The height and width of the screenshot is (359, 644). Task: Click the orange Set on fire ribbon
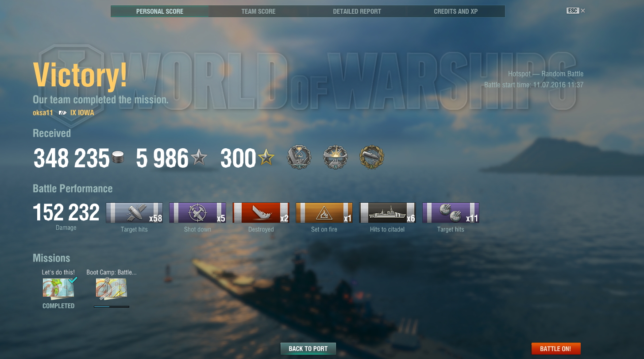tap(324, 213)
